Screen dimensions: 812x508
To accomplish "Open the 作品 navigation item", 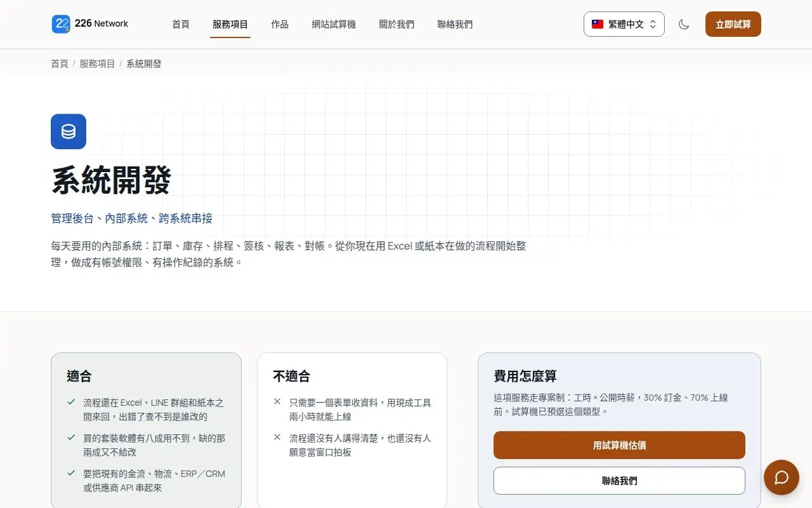I will [280, 24].
